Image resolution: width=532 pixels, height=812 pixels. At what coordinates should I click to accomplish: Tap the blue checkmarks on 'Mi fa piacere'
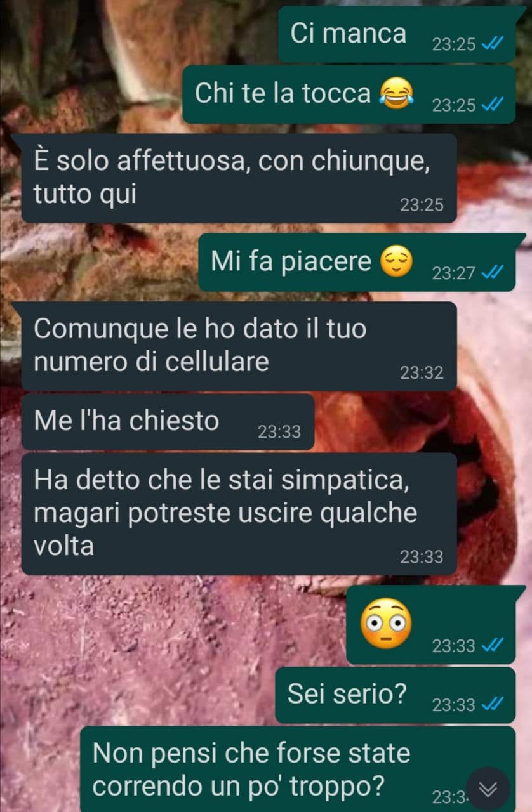(x=493, y=273)
